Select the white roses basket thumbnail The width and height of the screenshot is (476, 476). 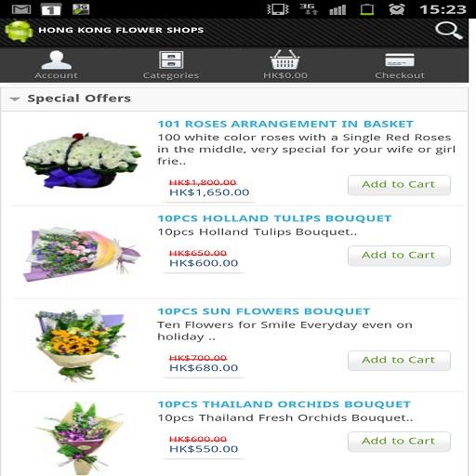pyautogui.click(x=82, y=160)
